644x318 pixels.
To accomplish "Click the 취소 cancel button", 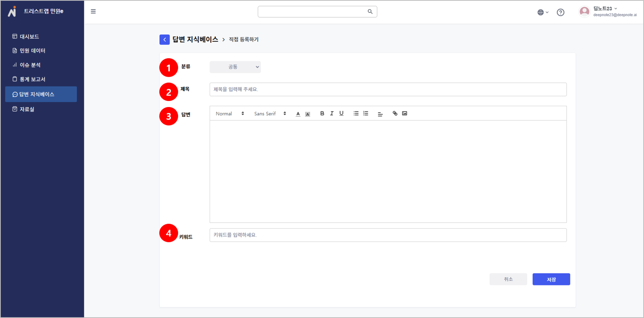I will [508, 279].
